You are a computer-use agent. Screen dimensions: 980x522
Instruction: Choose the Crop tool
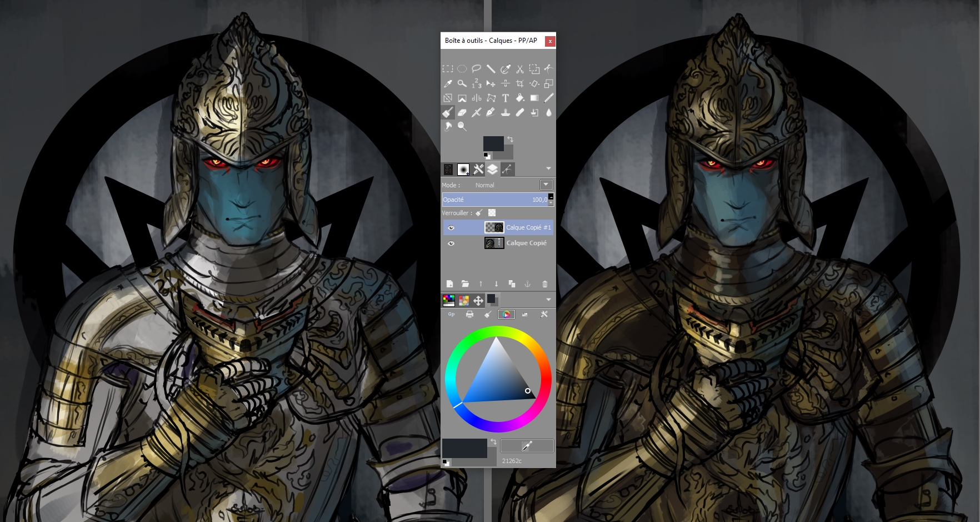[520, 84]
